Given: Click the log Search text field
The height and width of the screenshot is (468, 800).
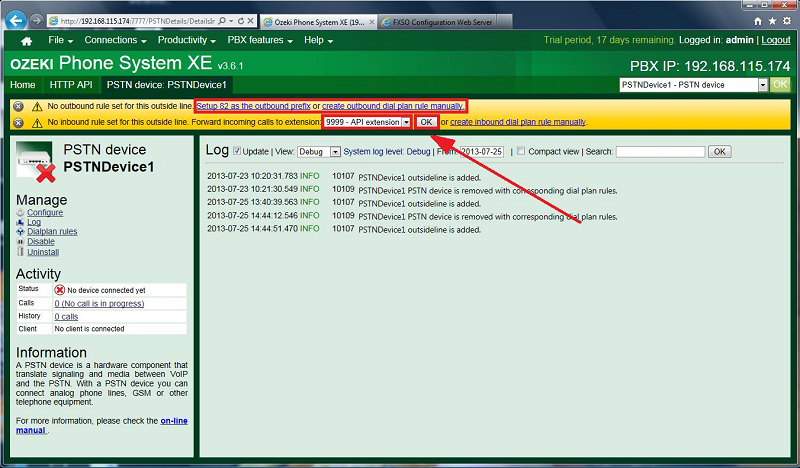Looking at the screenshot, I should (660, 152).
